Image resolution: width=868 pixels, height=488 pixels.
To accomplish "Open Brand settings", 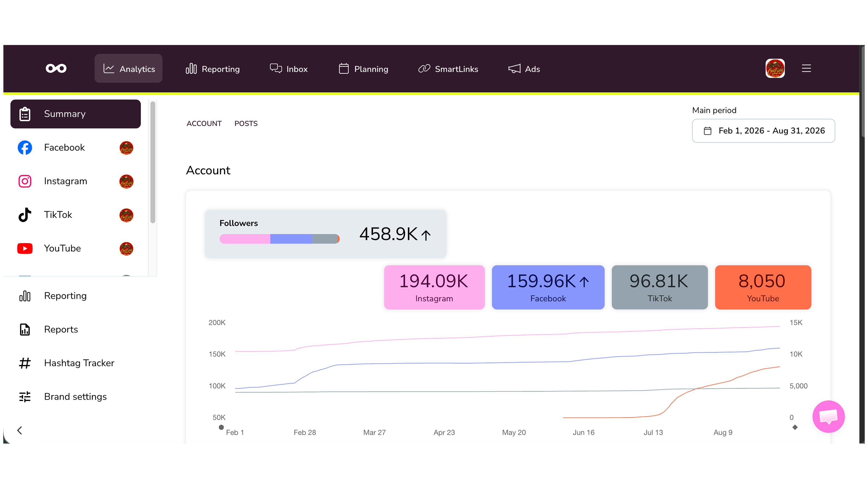I will (75, 397).
